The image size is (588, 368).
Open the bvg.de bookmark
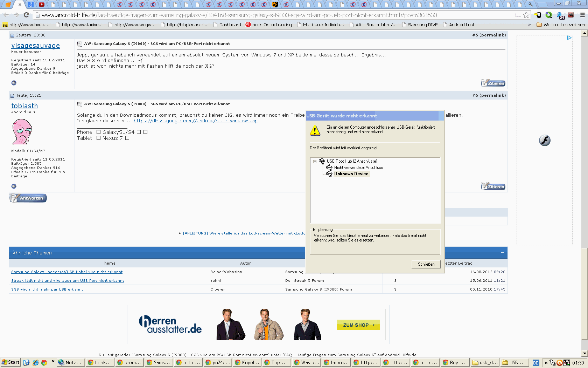[26, 25]
